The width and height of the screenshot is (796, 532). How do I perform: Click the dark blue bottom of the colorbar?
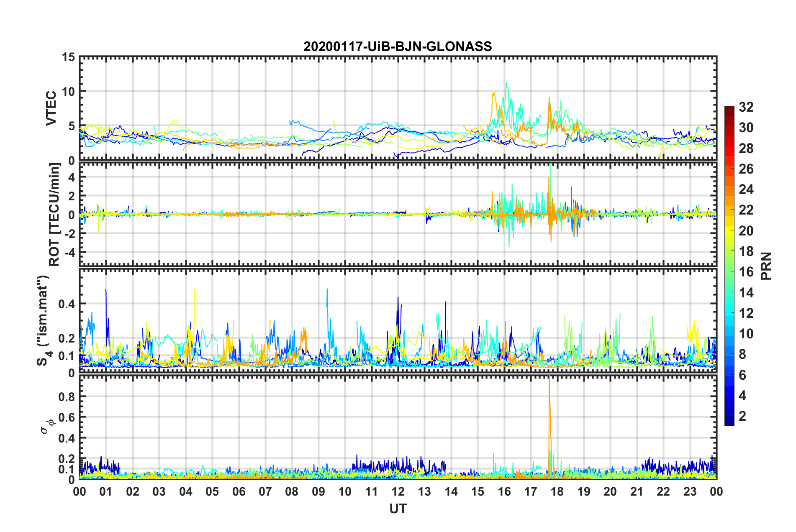(x=729, y=422)
